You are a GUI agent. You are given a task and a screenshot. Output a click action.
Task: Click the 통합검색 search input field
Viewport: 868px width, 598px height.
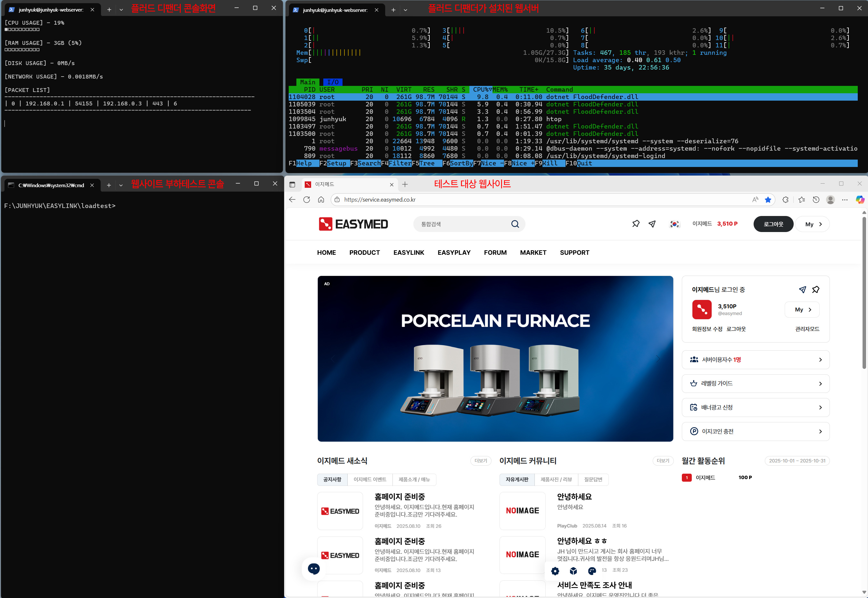461,224
